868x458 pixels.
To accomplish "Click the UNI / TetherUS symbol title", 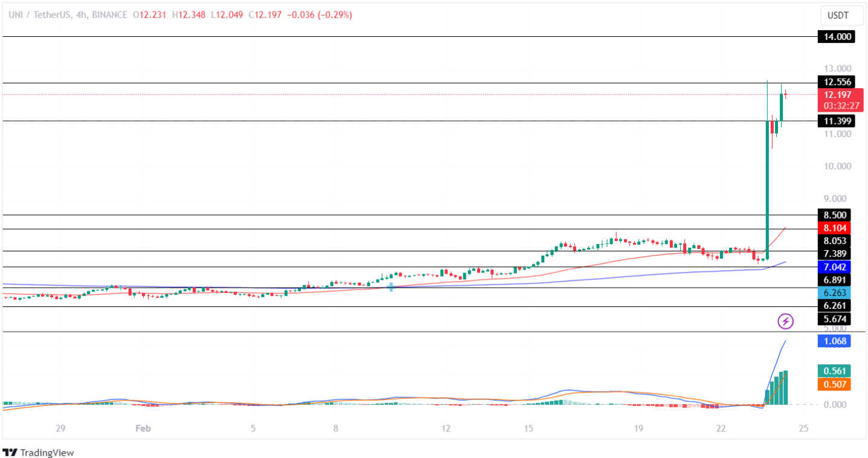I will (41, 15).
